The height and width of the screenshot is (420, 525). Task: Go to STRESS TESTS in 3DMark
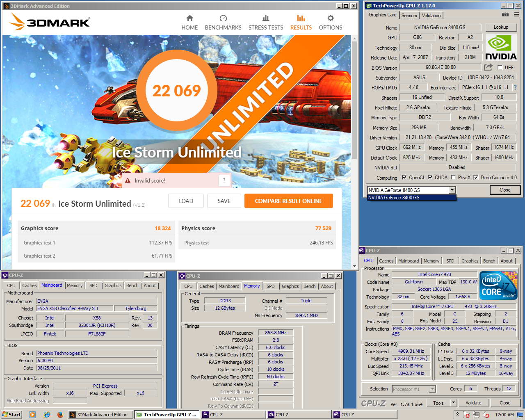(x=266, y=23)
